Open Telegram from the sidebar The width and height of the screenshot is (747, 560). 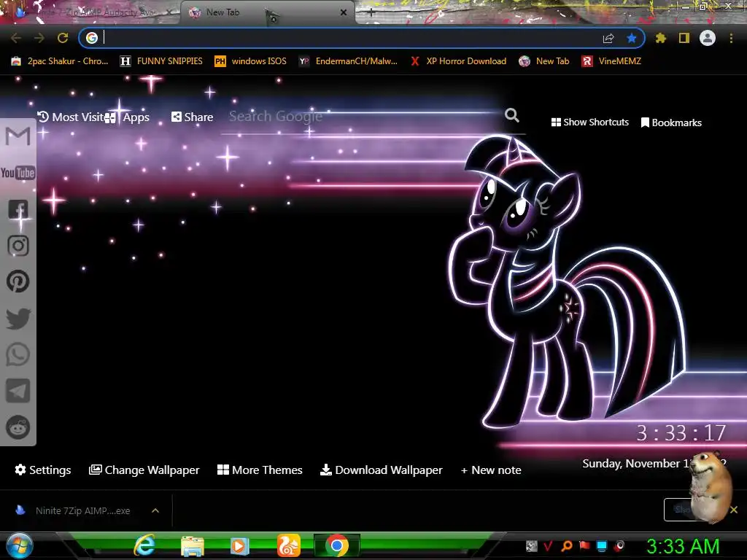click(x=18, y=391)
